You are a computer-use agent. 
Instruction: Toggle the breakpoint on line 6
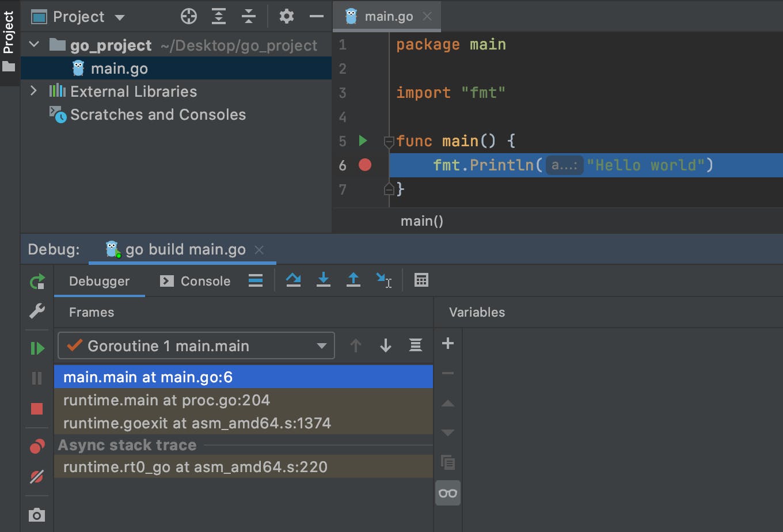click(365, 165)
